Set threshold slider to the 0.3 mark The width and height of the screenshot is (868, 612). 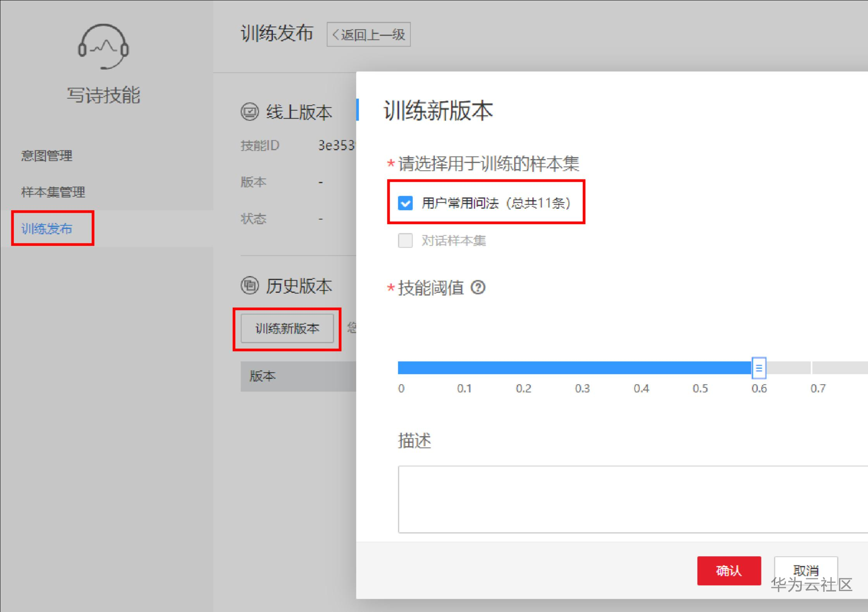coord(582,367)
